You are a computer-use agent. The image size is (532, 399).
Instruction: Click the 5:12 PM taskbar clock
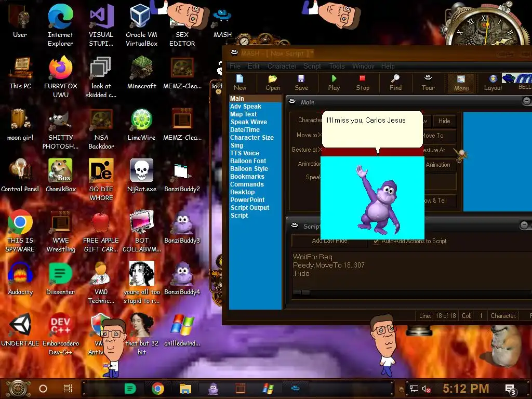point(466,389)
